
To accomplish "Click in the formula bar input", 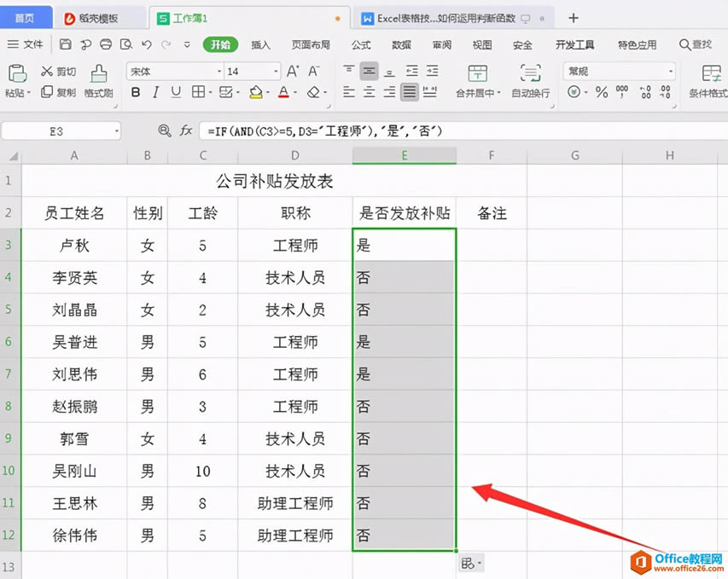I will pos(463,131).
